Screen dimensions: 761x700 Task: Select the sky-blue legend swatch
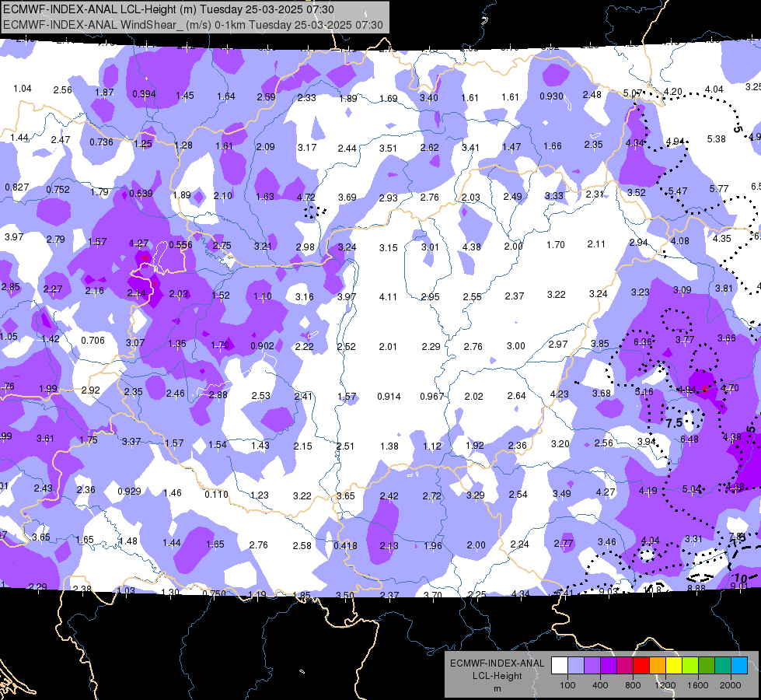[x=739, y=666]
